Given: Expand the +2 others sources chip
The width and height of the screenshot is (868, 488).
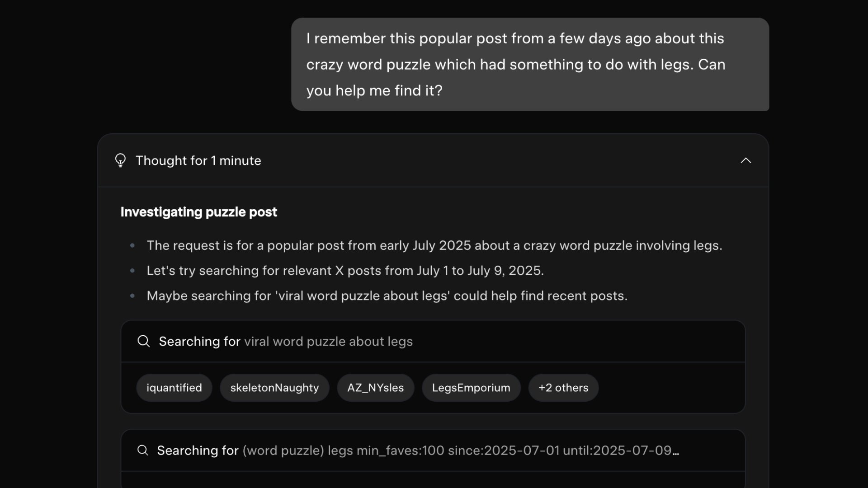Looking at the screenshot, I should coord(563,388).
